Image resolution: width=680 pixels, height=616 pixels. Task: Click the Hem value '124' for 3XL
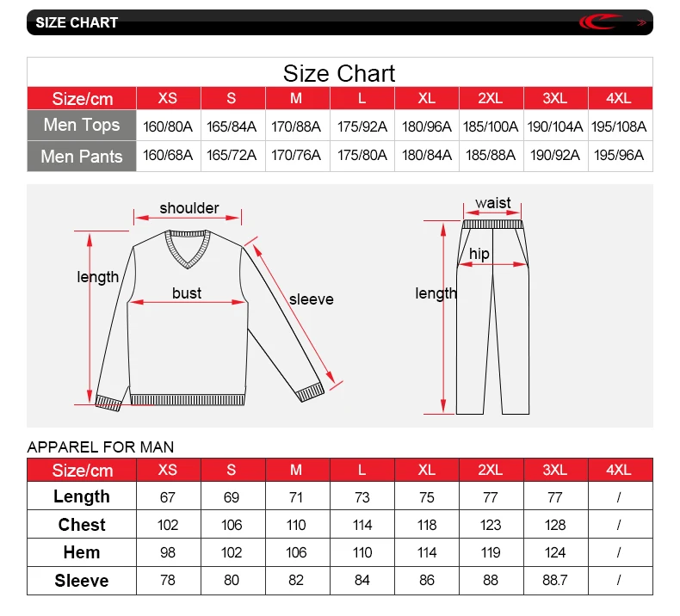tap(555, 552)
